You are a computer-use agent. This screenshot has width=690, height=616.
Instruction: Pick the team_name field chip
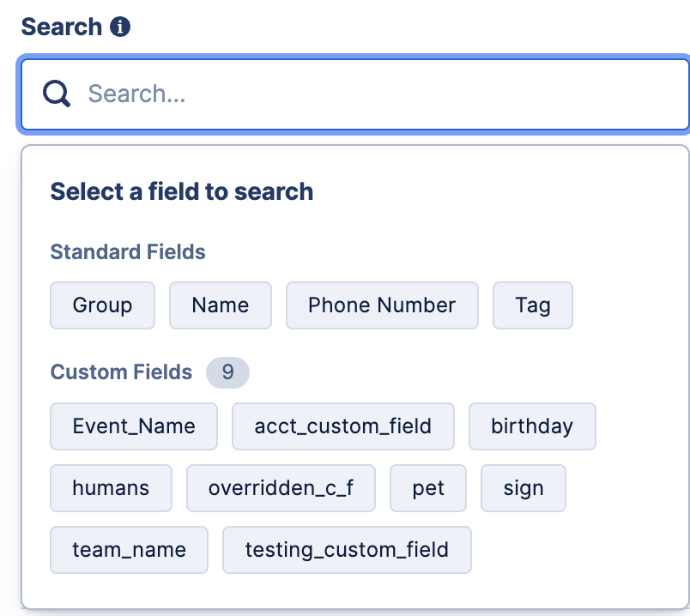pyautogui.click(x=129, y=550)
